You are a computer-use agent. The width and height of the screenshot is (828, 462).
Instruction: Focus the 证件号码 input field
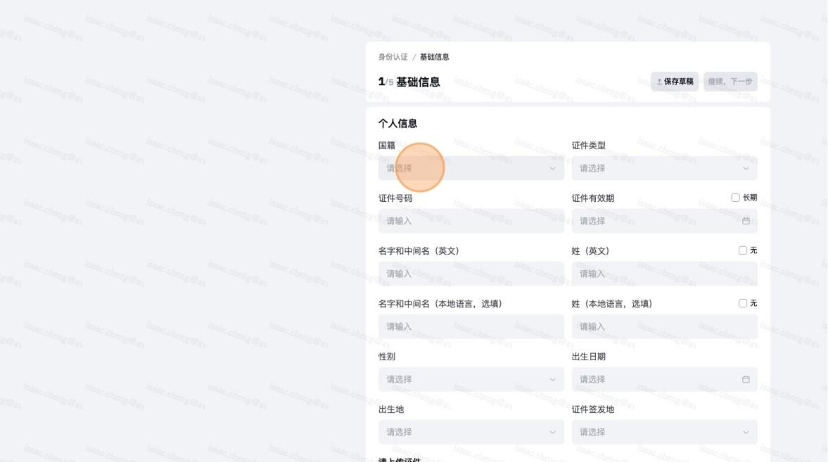point(470,221)
